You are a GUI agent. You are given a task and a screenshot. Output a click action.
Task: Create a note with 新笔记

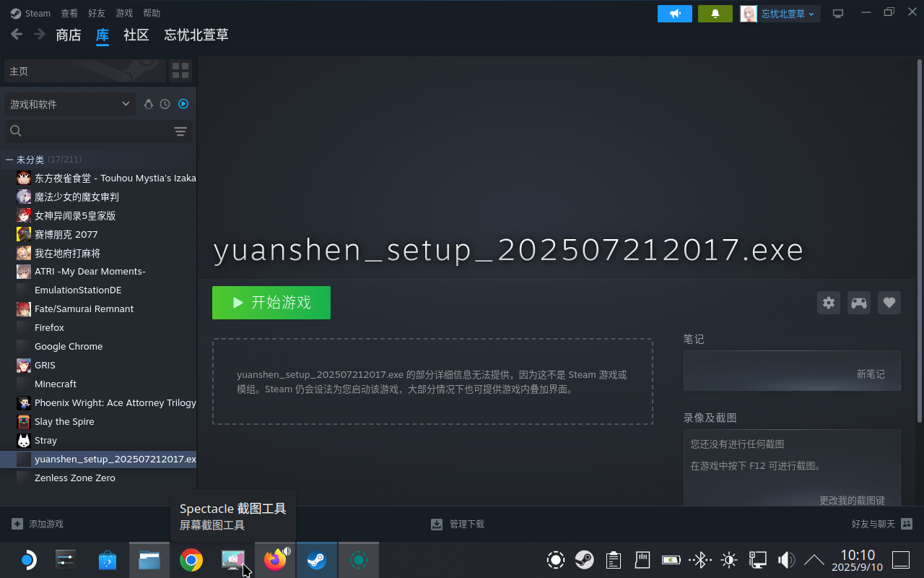coord(871,374)
